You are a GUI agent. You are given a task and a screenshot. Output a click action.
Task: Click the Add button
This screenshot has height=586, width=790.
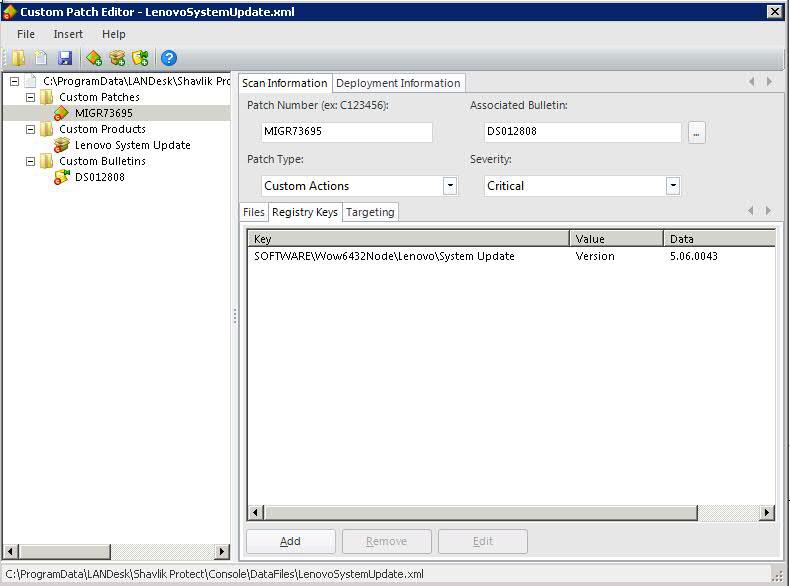(290, 541)
